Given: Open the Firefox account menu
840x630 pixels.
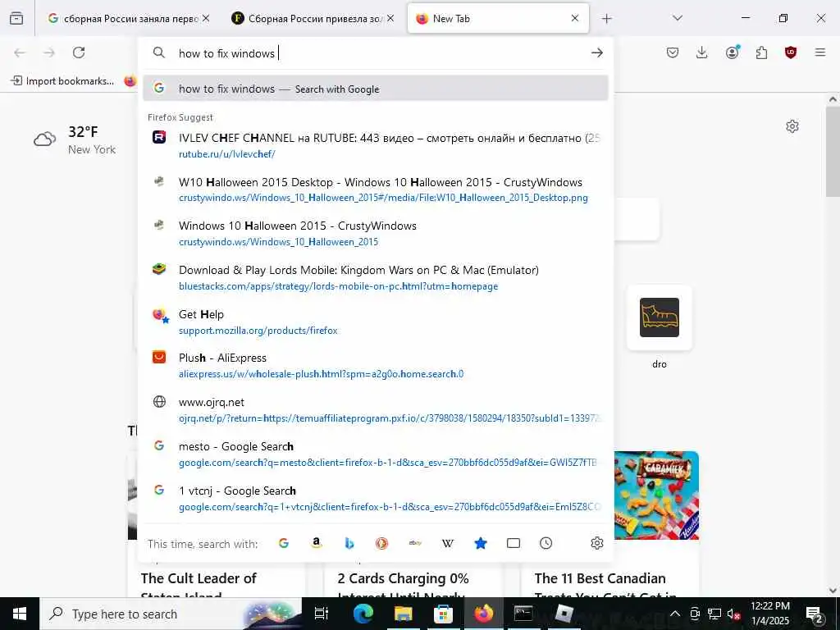Looking at the screenshot, I should coord(732,52).
